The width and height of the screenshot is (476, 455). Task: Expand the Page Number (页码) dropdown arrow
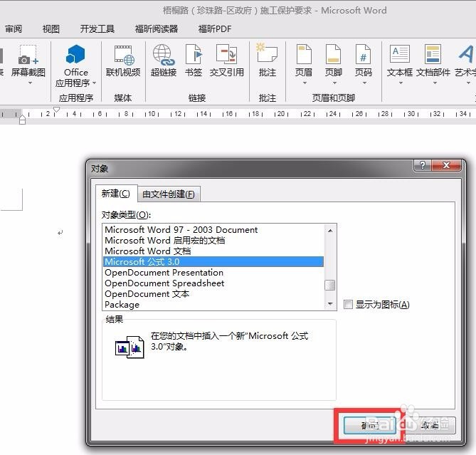(x=364, y=83)
